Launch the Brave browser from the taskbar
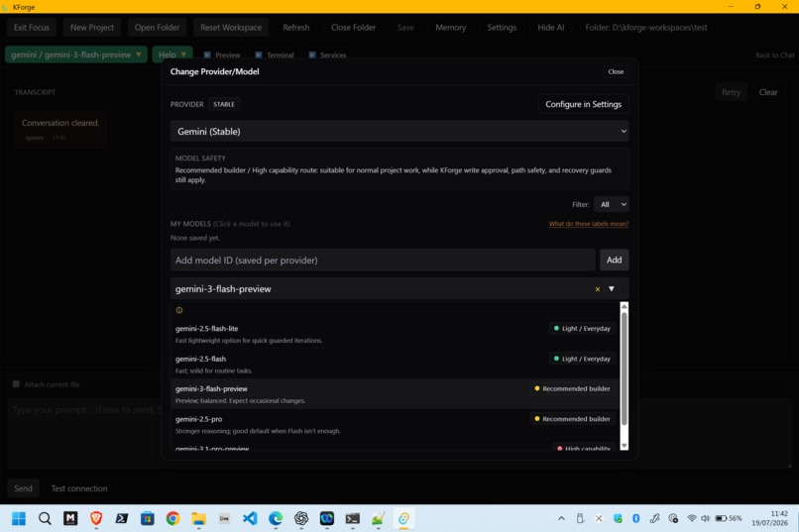The height and width of the screenshot is (532, 799). (x=96, y=518)
